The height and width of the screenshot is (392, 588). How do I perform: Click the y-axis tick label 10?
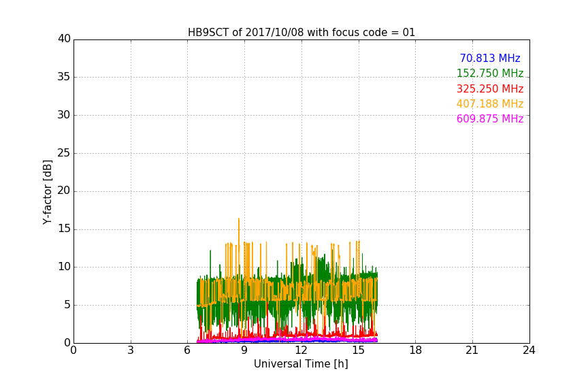(64, 267)
